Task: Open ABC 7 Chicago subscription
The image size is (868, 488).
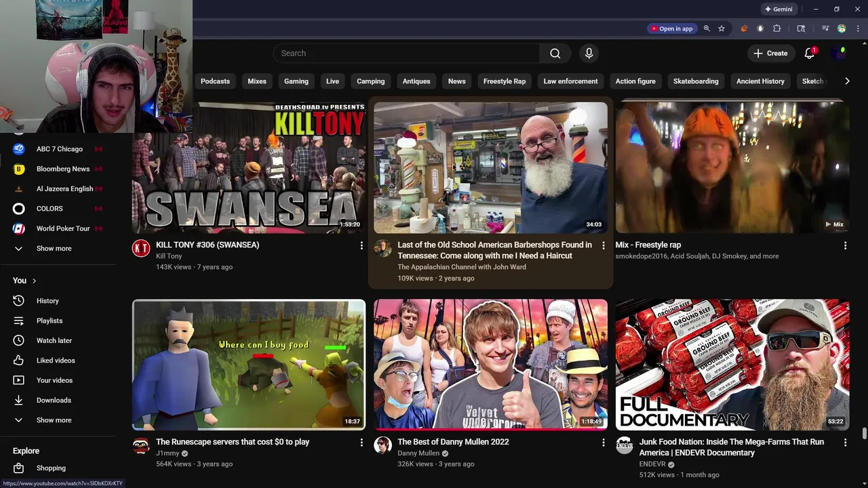Action: pos(60,149)
